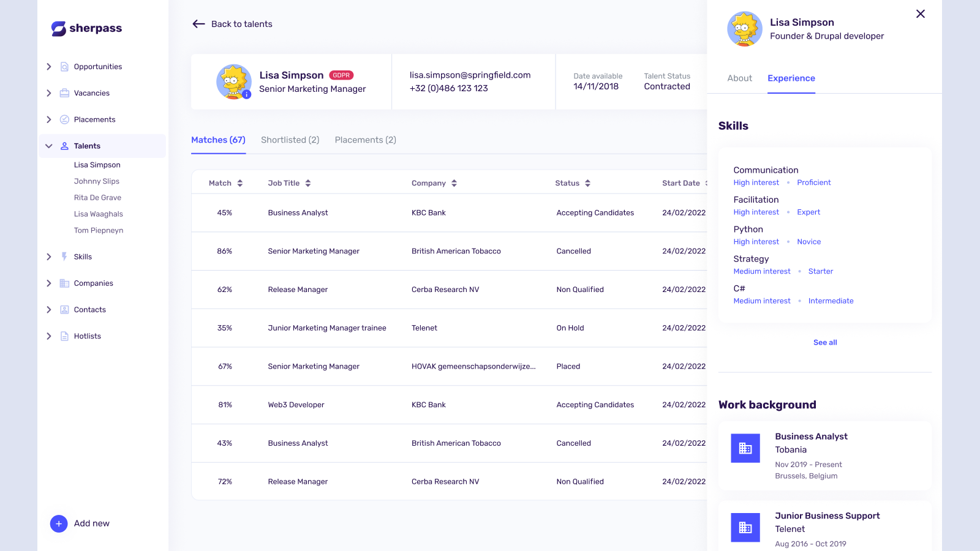
Task: Click Lisa Simpson's avatar in side panel
Action: point(745,29)
